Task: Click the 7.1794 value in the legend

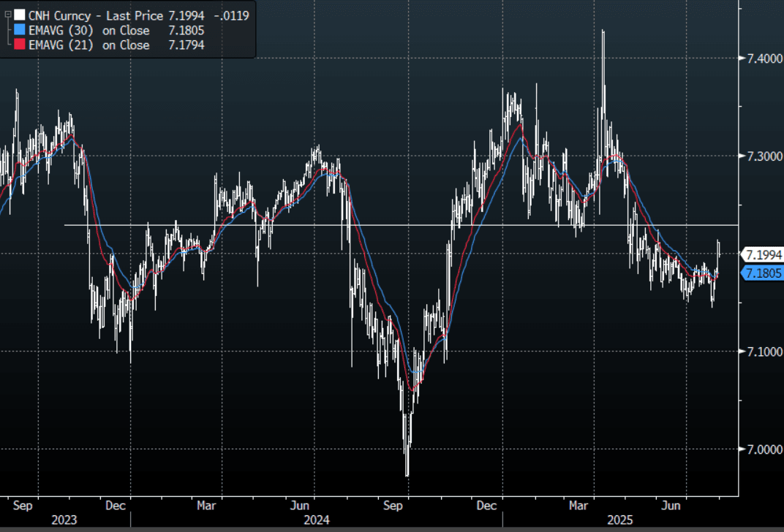Action: [x=185, y=45]
